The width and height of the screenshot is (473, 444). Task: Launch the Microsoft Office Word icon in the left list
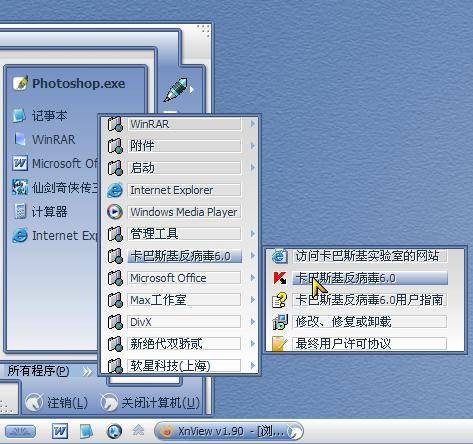click(20, 163)
